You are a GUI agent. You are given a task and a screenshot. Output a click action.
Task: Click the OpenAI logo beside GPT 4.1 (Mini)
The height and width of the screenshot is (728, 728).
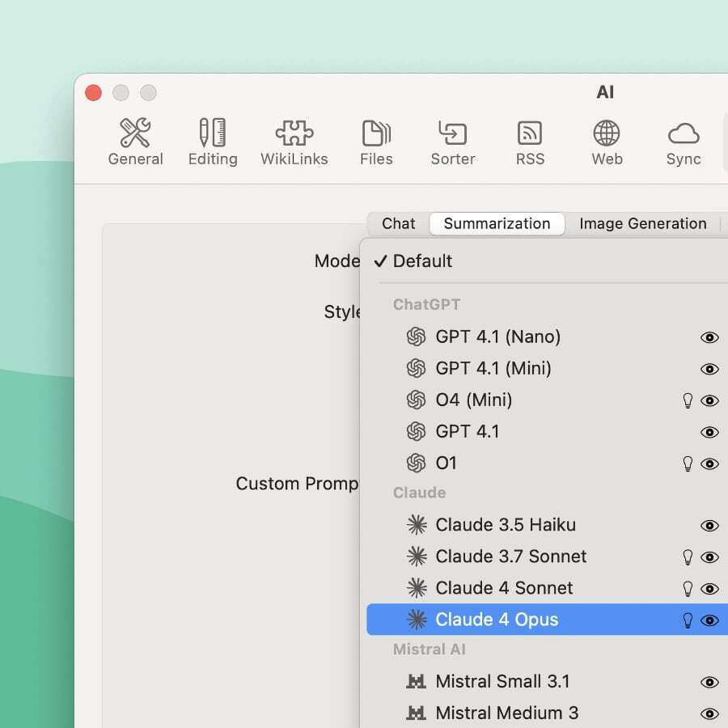pos(416,369)
